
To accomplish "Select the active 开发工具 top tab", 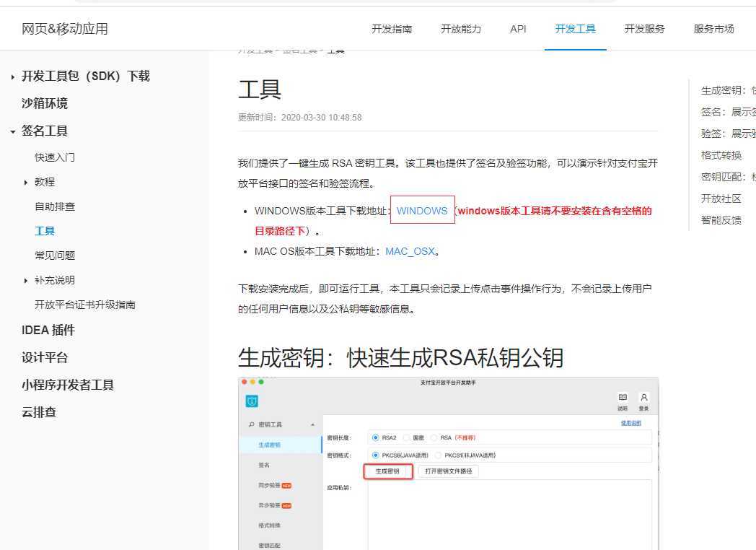I will pos(575,29).
